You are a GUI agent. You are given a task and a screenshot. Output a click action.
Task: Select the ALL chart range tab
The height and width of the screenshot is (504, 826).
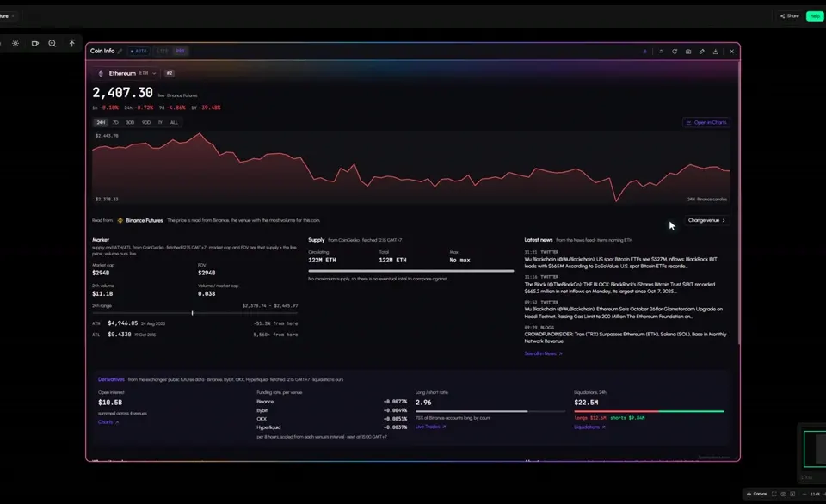(174, 123)
